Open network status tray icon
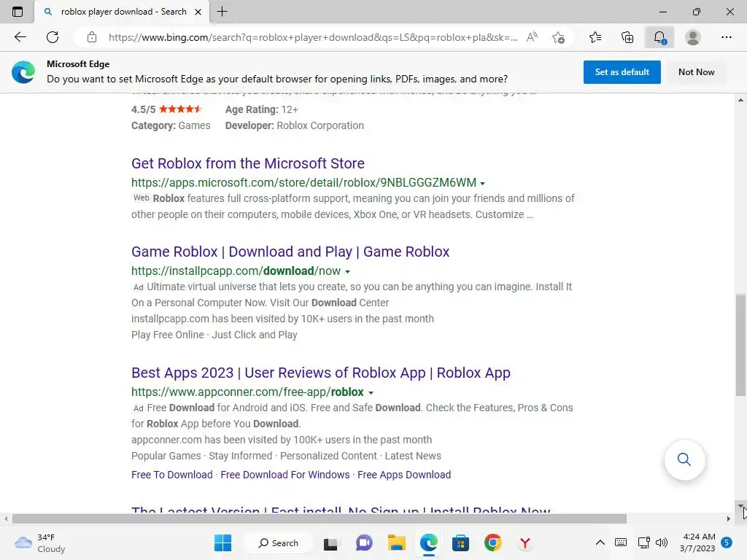747x560 pixels. tap(643, 542)
